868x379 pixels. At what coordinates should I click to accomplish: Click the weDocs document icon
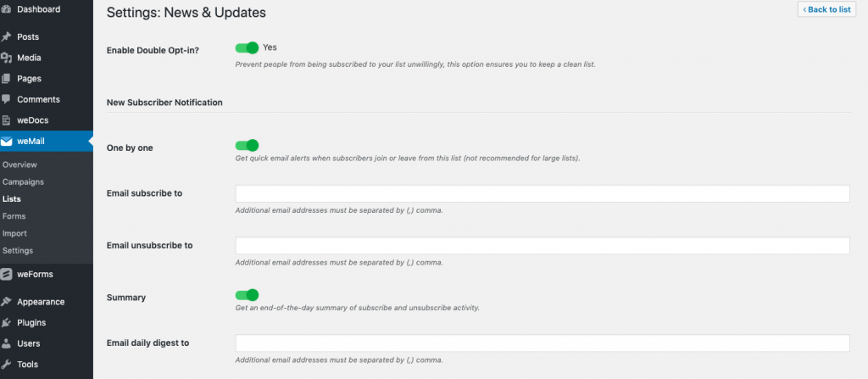pyautogui.click(x=6, y=120)
